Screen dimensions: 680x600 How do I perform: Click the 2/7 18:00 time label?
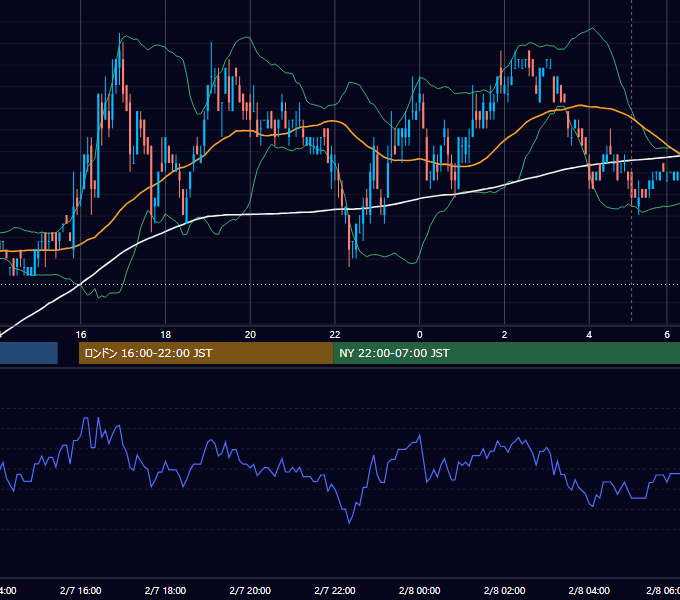[x=165, y=590]
